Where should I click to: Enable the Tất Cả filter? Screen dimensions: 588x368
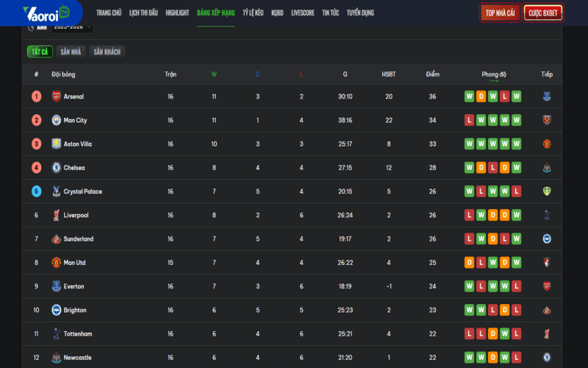(39, 52)
